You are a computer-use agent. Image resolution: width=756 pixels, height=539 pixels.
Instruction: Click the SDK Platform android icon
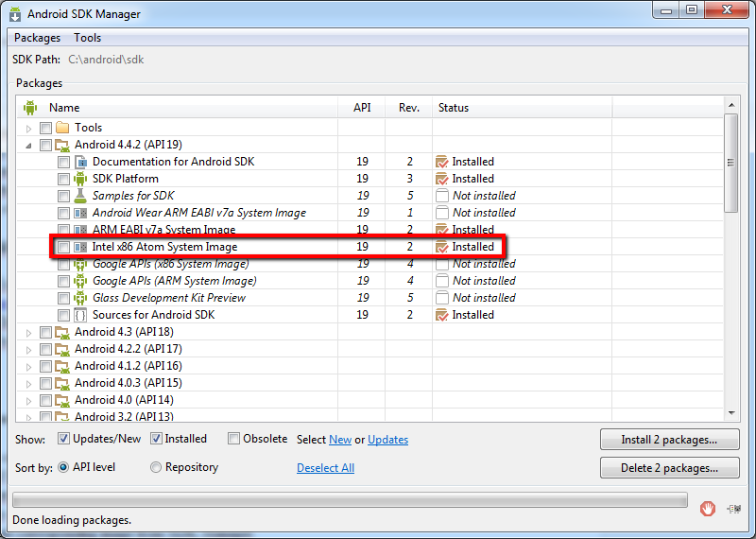pos(80,179)
